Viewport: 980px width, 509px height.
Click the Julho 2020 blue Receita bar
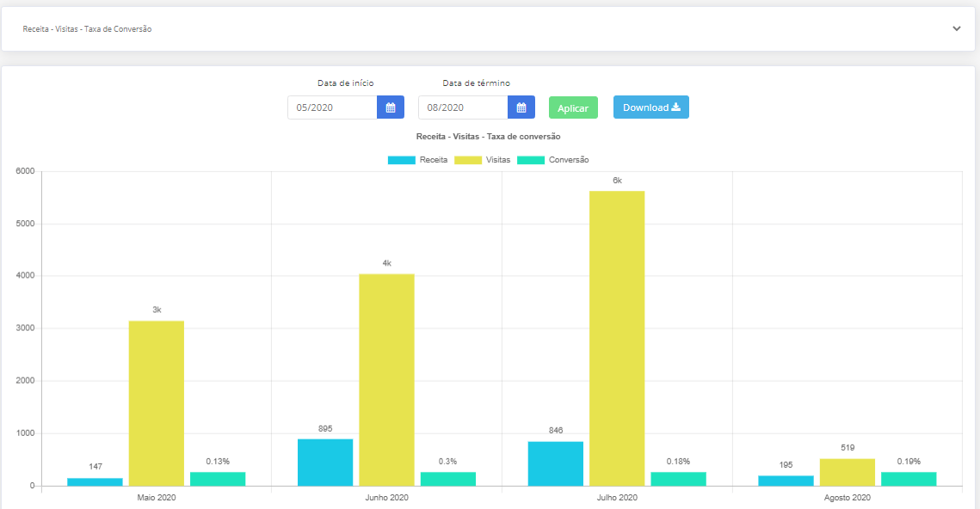point(556,463)
